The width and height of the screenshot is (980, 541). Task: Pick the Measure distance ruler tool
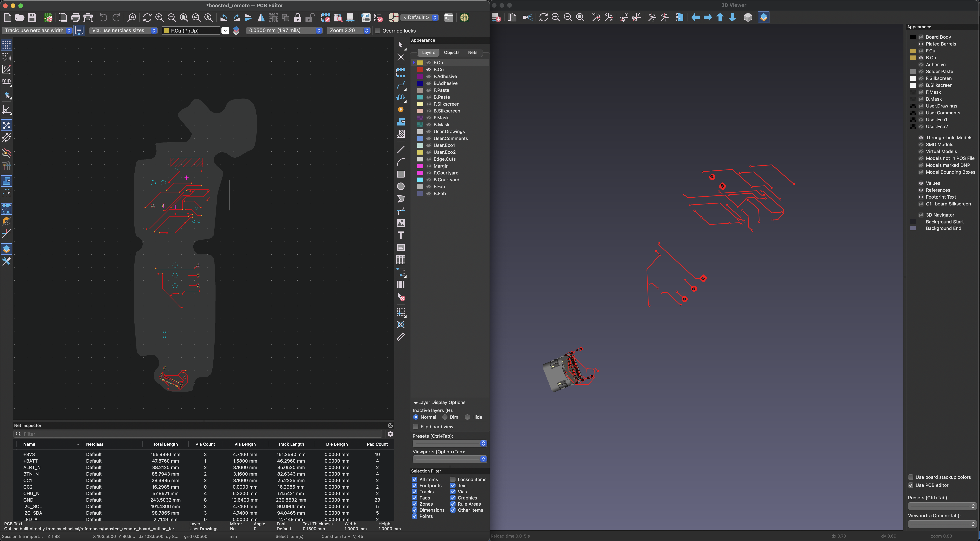coord(401,337)
